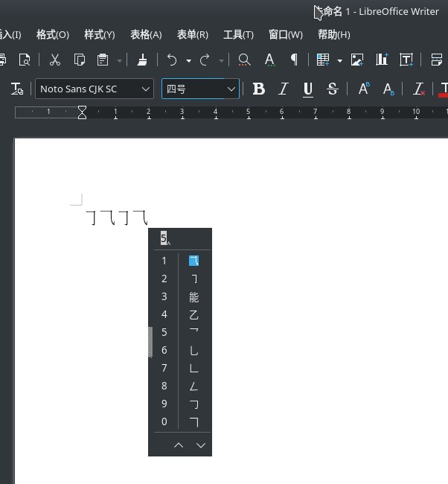Select candidate 2 in input popup

click(x=193, y=278)
